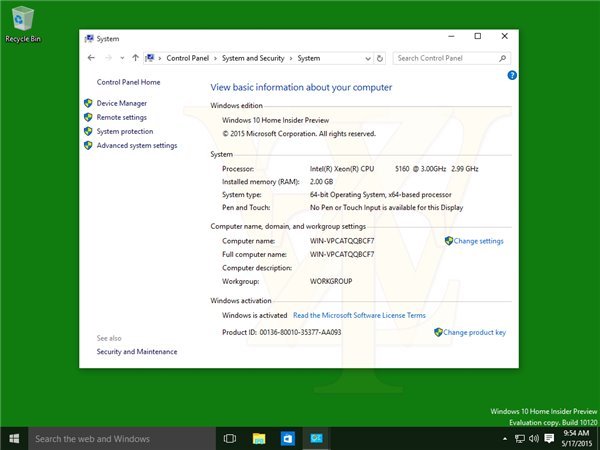This screenshot has height=450, width=600.
Task: Click the blue Help question mark icon
Action: pyautogui.click(x=511, y=75)
